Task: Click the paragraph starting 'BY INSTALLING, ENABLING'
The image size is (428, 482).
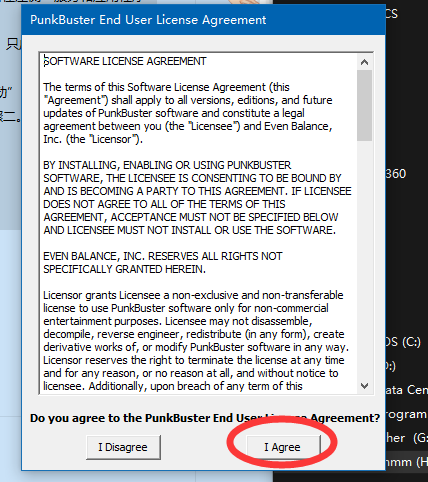Action: [197, 198]
